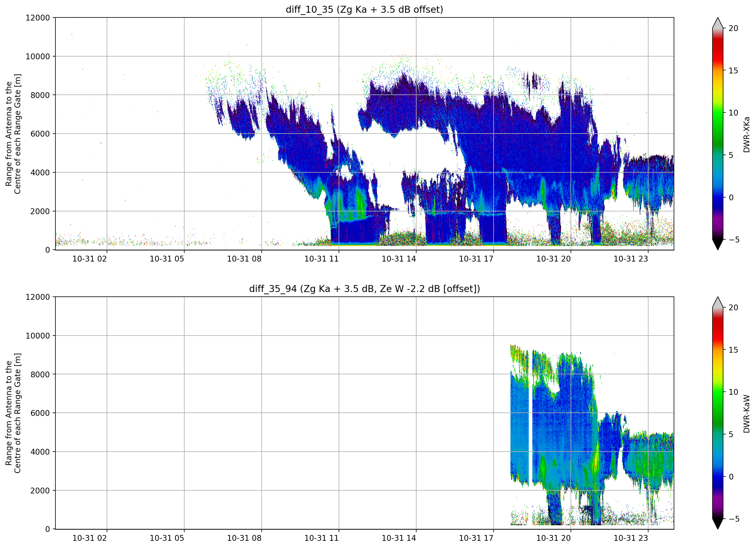The width and height of the screenshot is (756, 548).
Task: Click y-tick "10000" on the top plot
Action: click(38, 57)
